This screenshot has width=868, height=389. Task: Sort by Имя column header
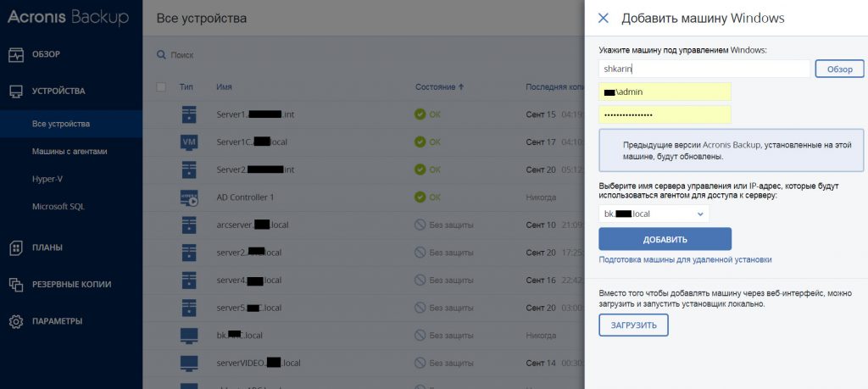[x=224, y=87]
